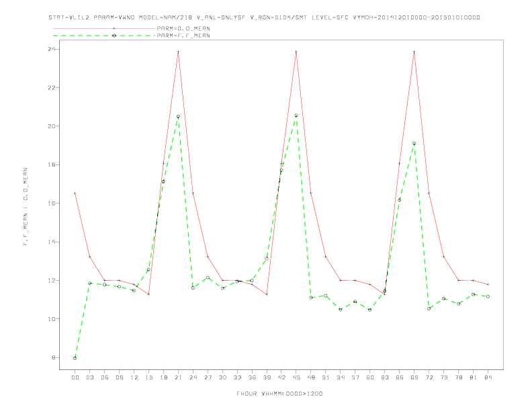This screenshot has width=532, height=411.
Task: Click x-axis tick label 00
Action: point(75,377)
